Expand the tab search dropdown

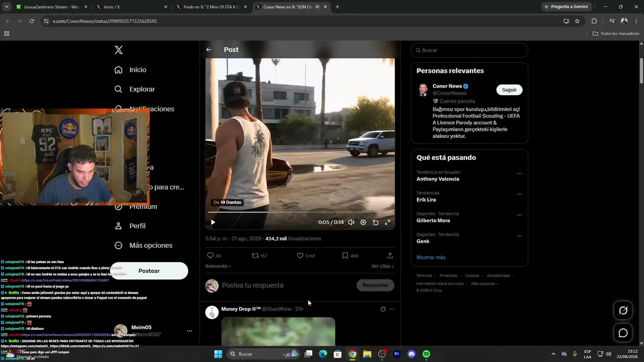7,7
